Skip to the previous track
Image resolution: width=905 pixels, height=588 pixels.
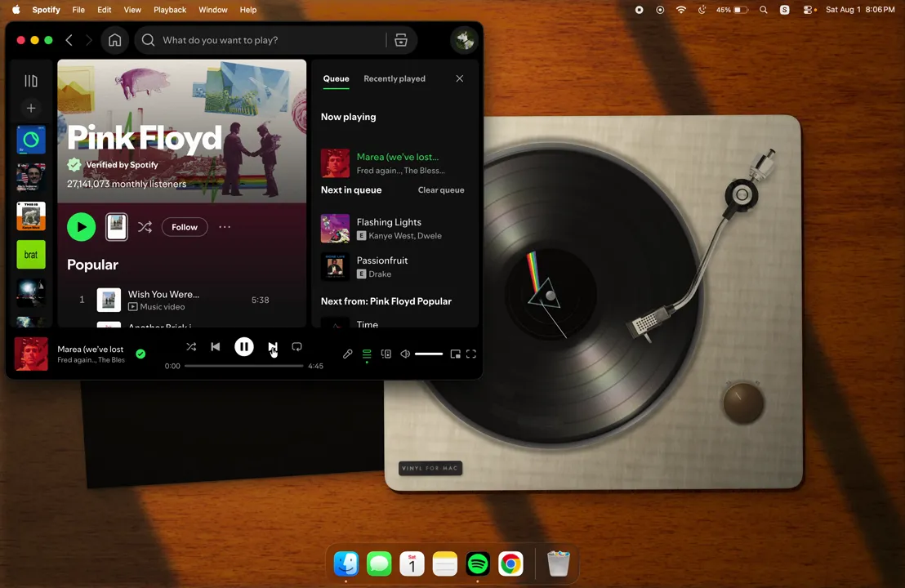coord(216,347)
